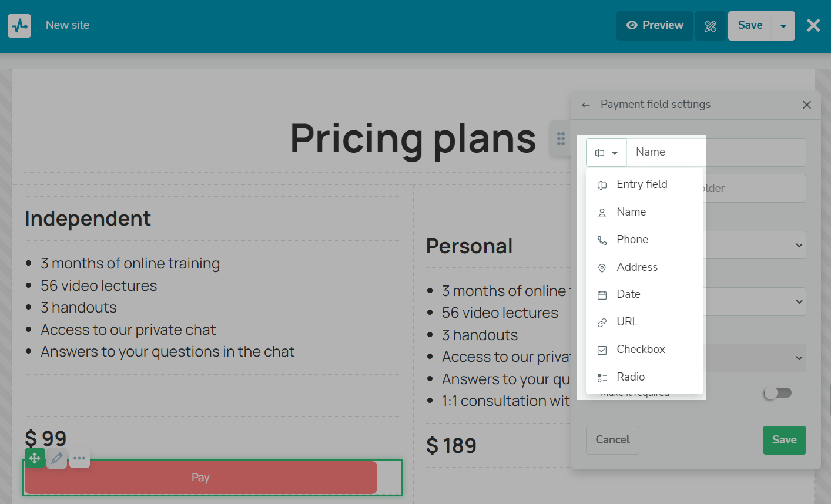Go back using the panel arrow icon
The width and height of the screenshot is (831, 504).
(585, 105)
